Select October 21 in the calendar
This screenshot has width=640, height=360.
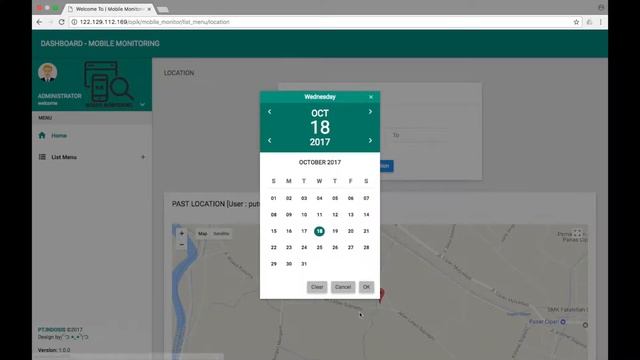(366, 231)
